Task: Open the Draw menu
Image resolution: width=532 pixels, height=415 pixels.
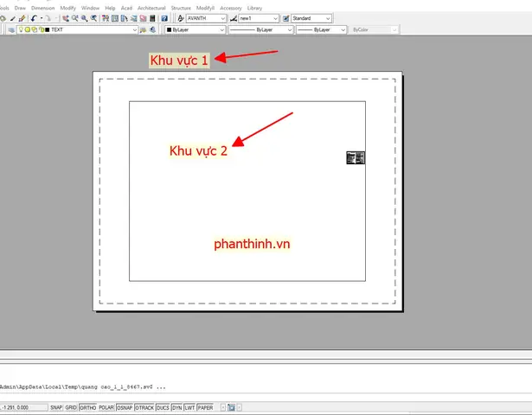Action: [20, 8]
